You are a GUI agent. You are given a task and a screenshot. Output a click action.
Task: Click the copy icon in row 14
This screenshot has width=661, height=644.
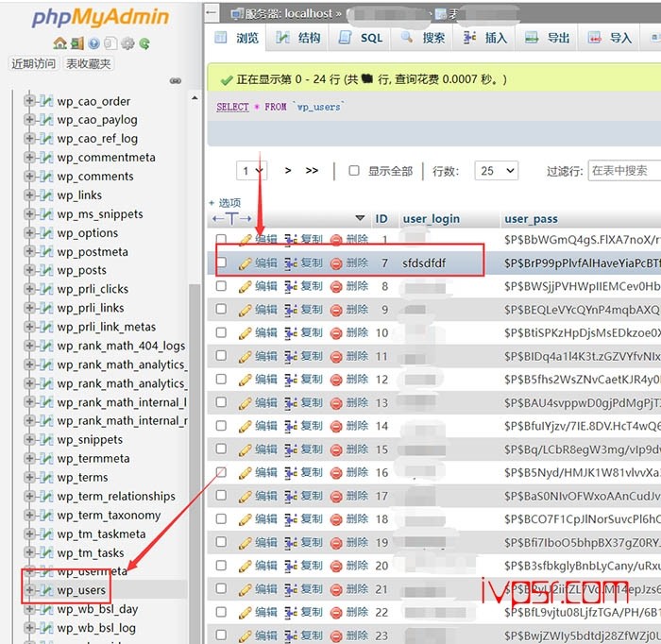coord(291,427)
